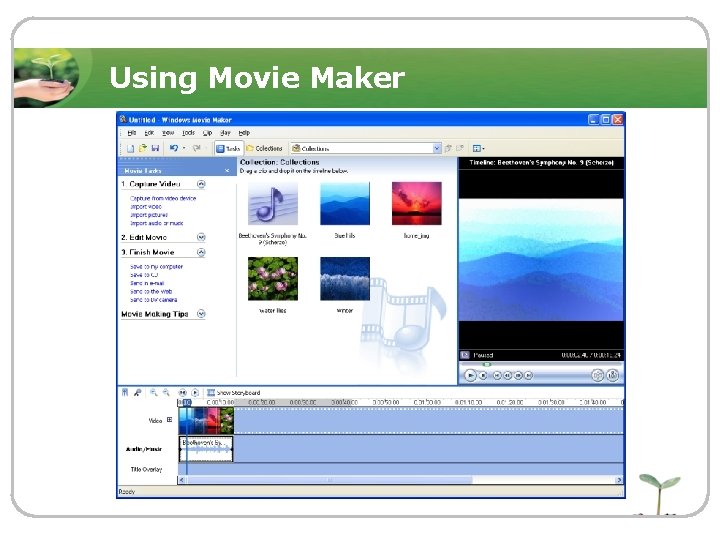
Task: Click the Up One Level icon
Action: 448,148
